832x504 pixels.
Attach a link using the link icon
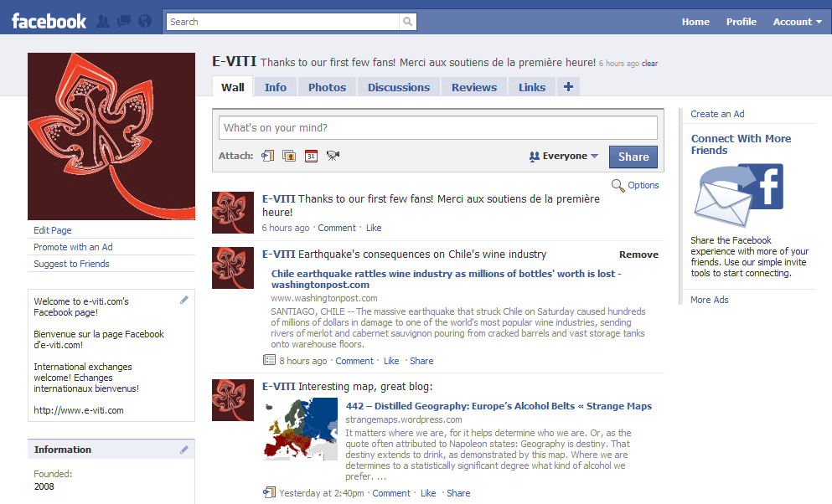pos(268,156)
